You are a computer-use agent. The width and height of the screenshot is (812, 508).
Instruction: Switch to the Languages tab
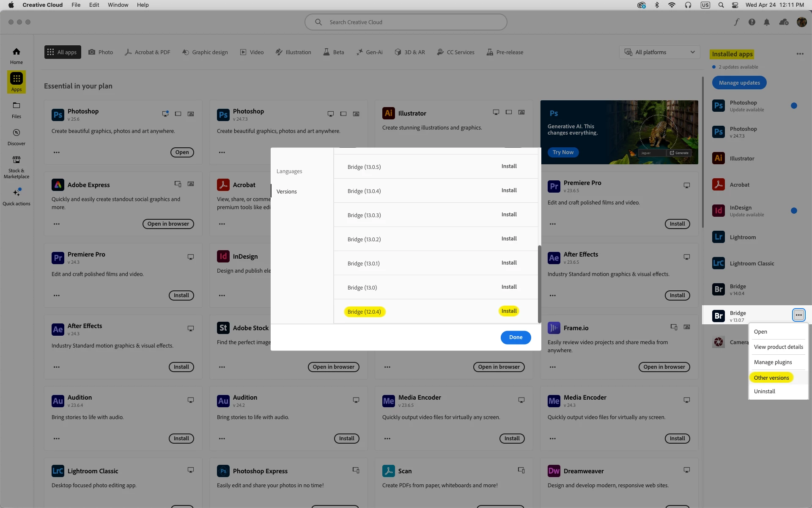tap(289, 171)
